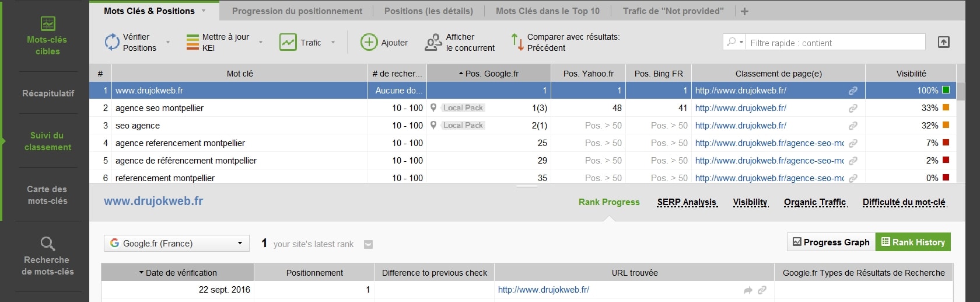Open Difficulté du mot-clé tab

[904, 202]
